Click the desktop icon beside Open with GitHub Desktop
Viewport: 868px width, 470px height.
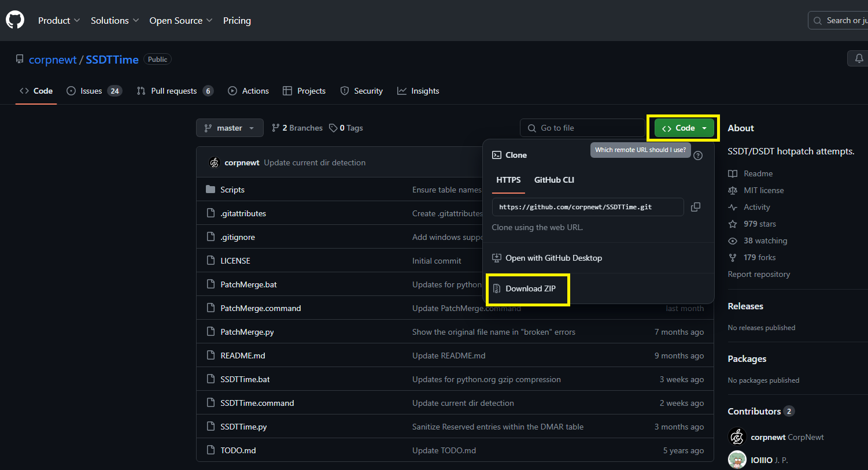[x=496, y=258]
